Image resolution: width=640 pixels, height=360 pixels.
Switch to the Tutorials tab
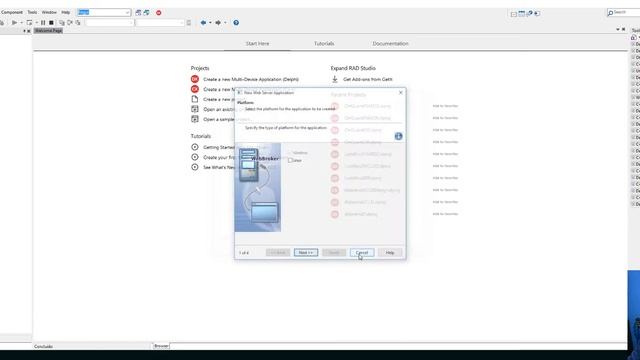(324, 43)
